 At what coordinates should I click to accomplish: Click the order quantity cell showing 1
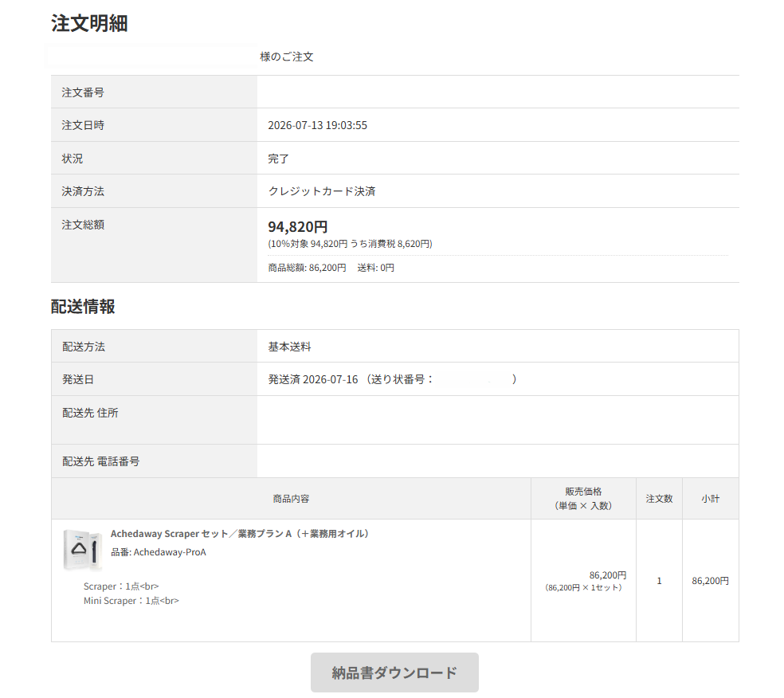[x=659, y=581]
